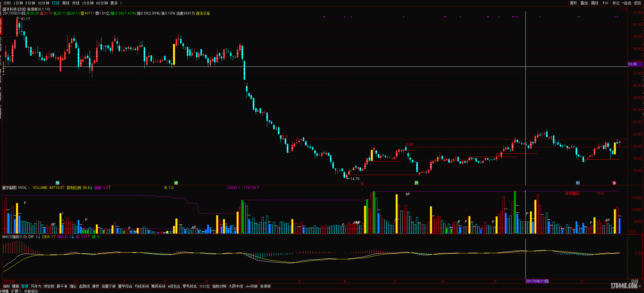Click the 通信设备 sector label
The width and height of the screenshot is (644, 293).
[x=203, y=13]
